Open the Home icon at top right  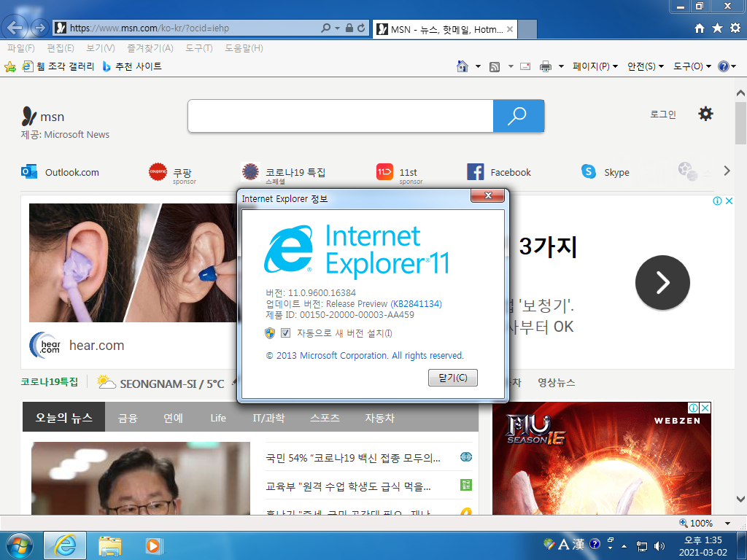(x=700, y=28)
